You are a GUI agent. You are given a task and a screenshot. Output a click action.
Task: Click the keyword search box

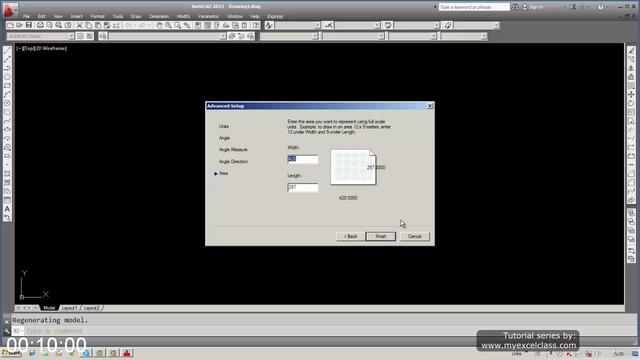pyautogui.click(x=474, y=7)
